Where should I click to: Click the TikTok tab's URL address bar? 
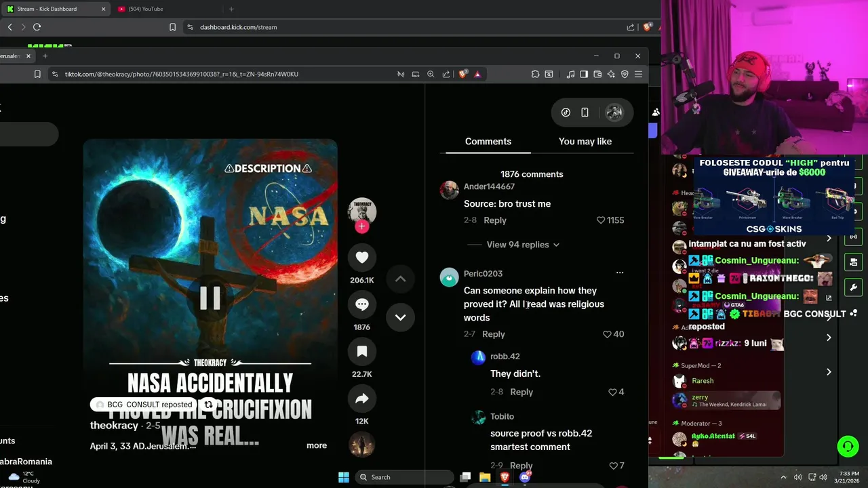(224, 74)
